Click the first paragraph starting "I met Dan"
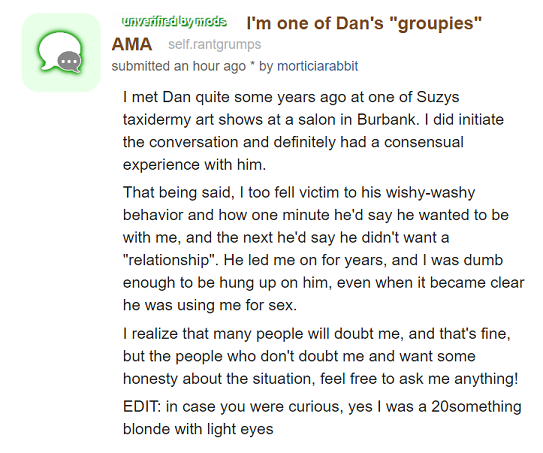 coord(313,131)
